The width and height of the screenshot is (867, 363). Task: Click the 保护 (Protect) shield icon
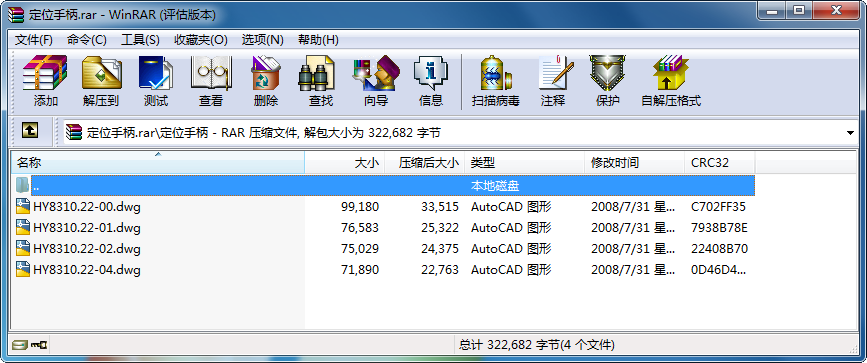tap(607, 81)
